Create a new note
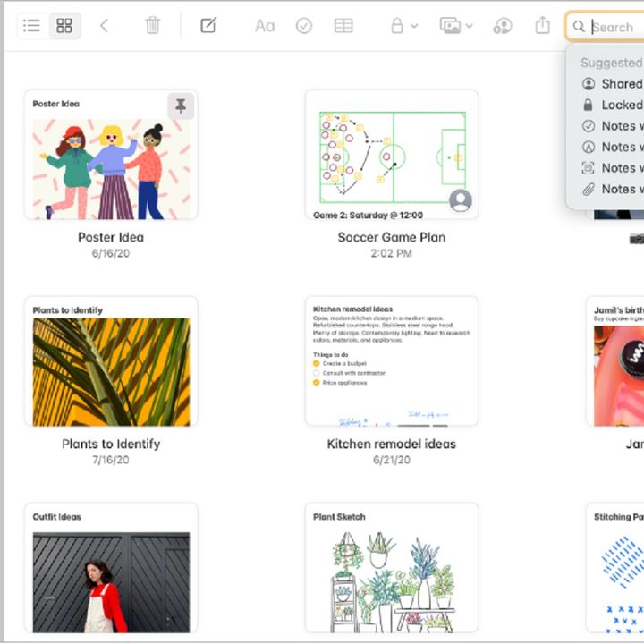The width and height of the screenshot is (644, 644). point(208,25)
